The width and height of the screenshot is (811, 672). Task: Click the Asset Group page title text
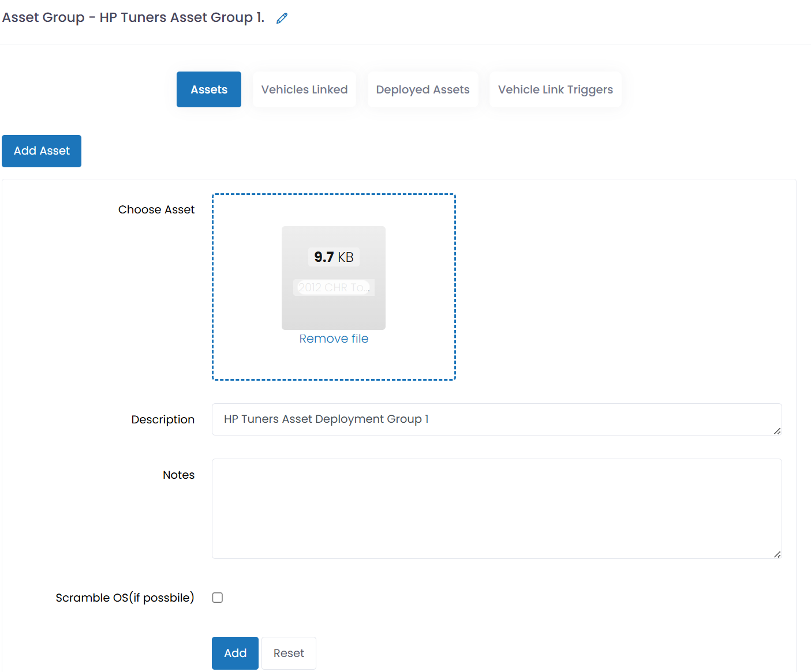coord(133,17)
